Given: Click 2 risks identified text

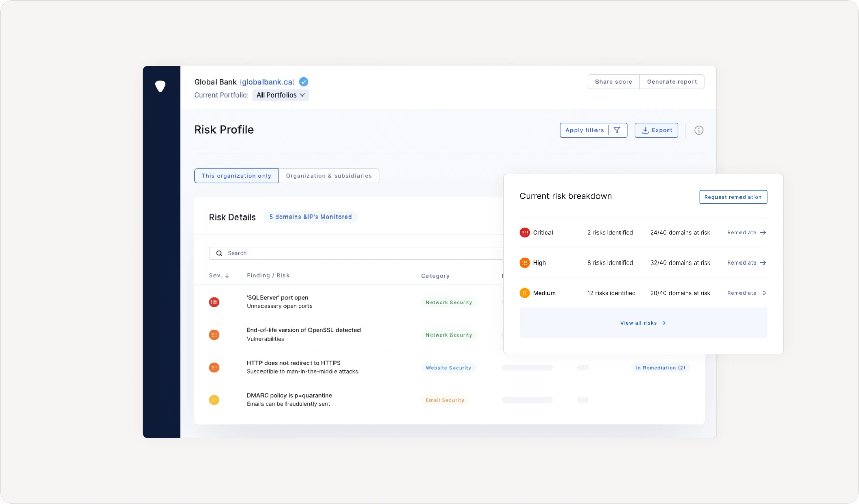Looking at the screenshot, I should pyautogui.click(x=610, y=233).
